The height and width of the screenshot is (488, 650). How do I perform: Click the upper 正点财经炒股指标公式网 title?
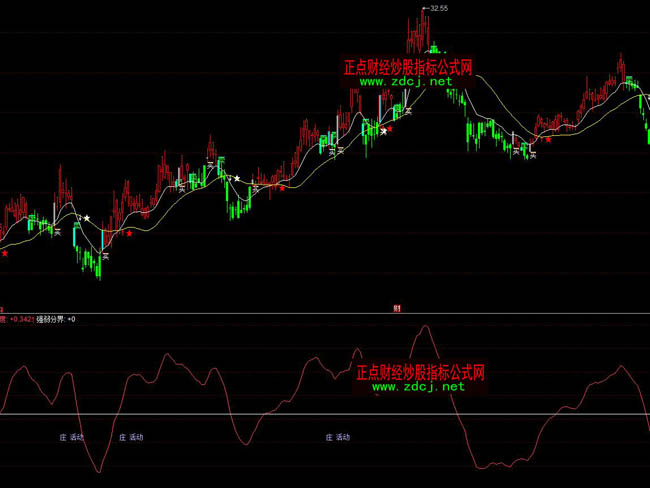(407, 68)
